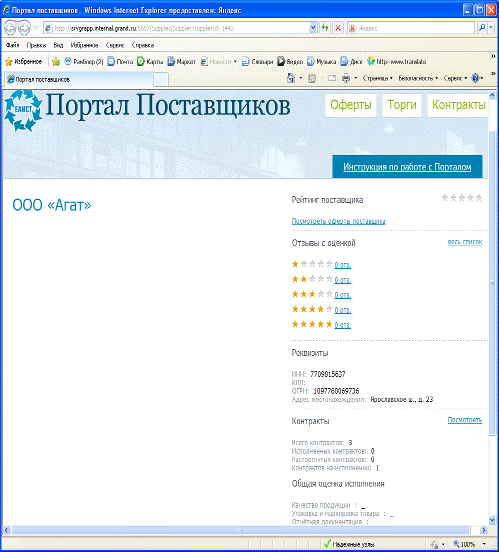The image size is (499, 552).
Task: Click the ЕАИСТ portal logo
Action: click(x=23, y=111)
